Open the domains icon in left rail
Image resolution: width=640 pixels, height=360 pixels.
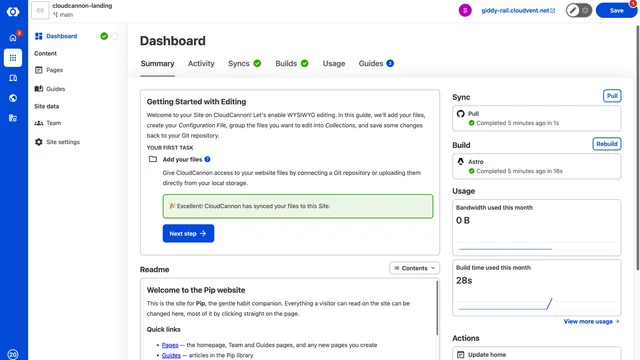pyautogui.click(x=13, y=78)
